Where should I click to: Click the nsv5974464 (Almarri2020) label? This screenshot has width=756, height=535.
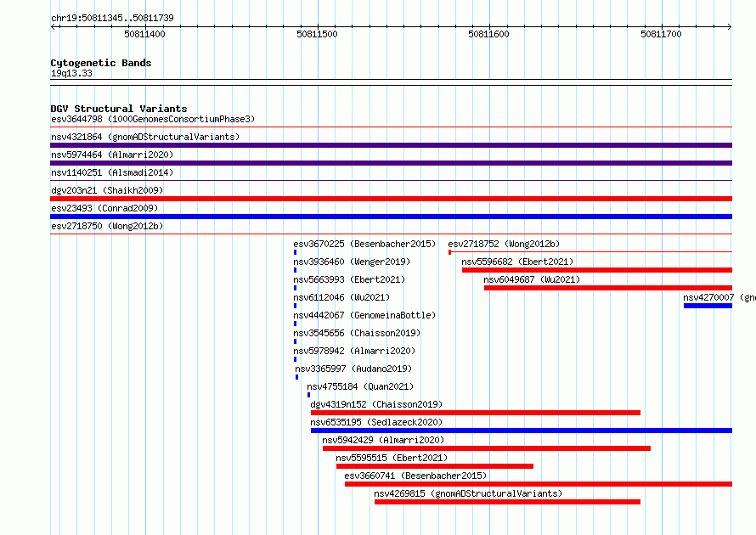[112, 155]
